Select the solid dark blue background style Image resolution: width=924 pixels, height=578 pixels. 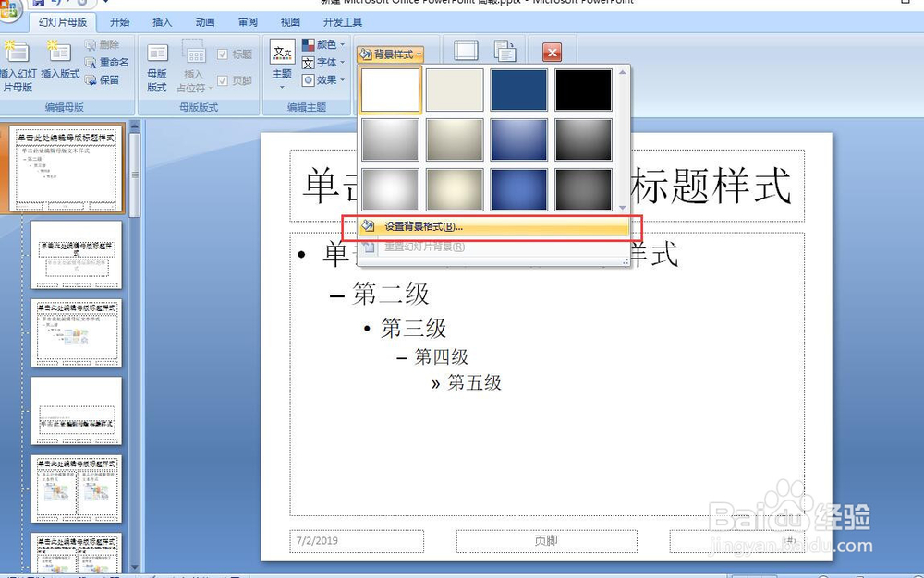point(518,90)
